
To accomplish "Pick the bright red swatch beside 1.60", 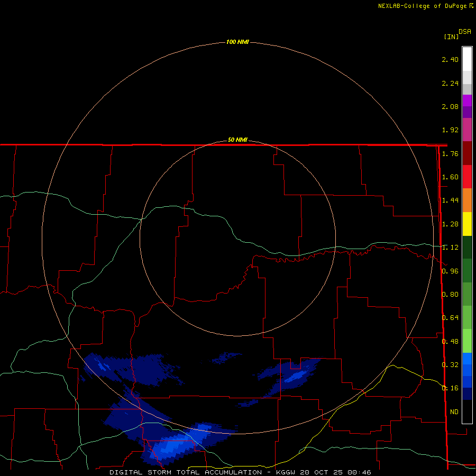I will tap(467, 177).
